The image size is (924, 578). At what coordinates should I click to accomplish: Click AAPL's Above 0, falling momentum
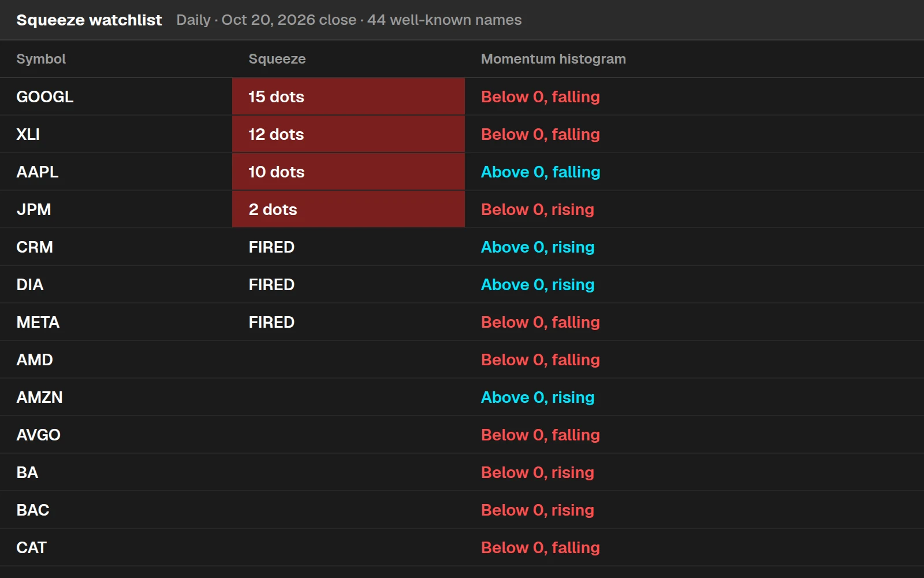(541, 172)
